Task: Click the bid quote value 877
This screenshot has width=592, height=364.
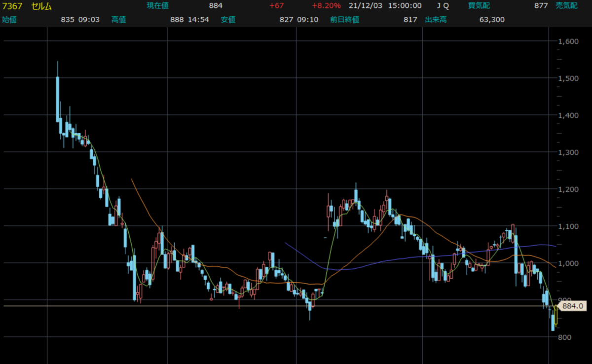Action: click(541, 6)
